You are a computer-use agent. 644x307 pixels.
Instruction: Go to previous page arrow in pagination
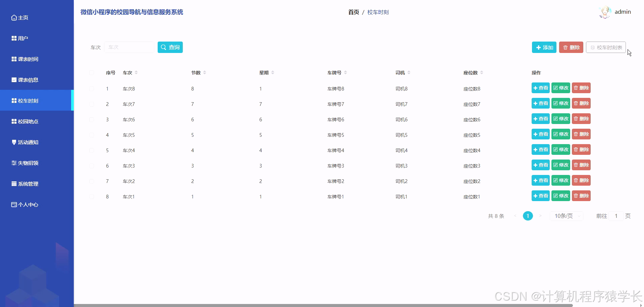(515, 216)
